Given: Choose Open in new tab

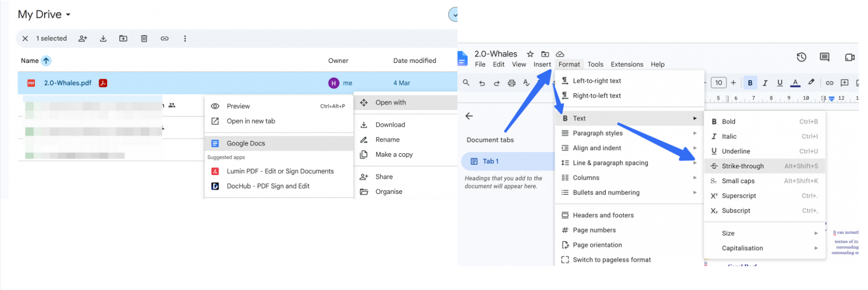Looking at the screenshot, I should point(279,121).
